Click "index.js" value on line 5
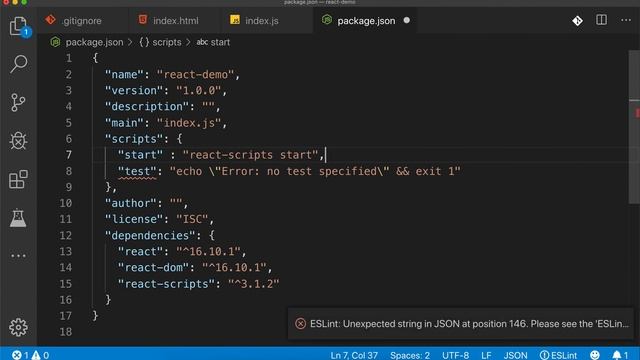 click(x=189, y=123)
